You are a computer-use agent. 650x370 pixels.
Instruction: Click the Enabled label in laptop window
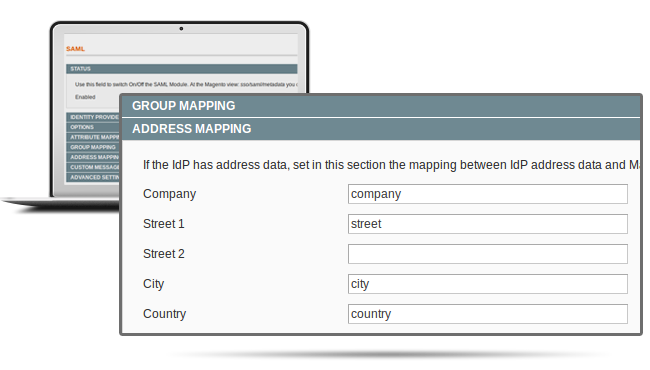click(85, 97)
